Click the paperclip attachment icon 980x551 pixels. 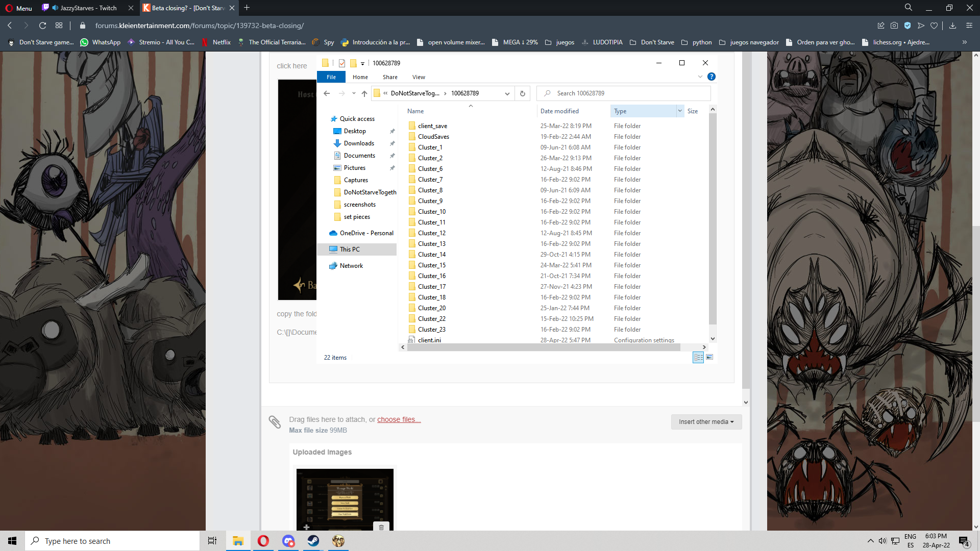[275, 422]
